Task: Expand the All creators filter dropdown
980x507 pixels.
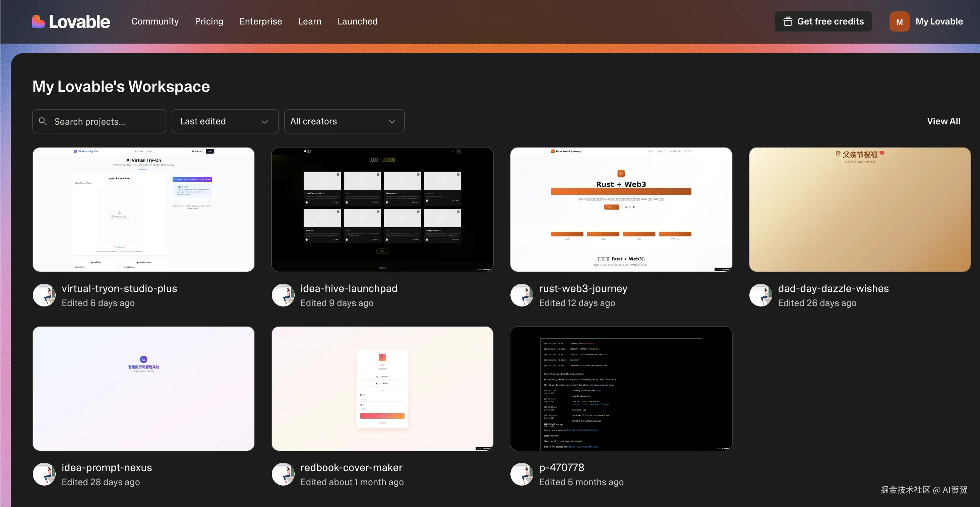Action: (x=344, y=121)
